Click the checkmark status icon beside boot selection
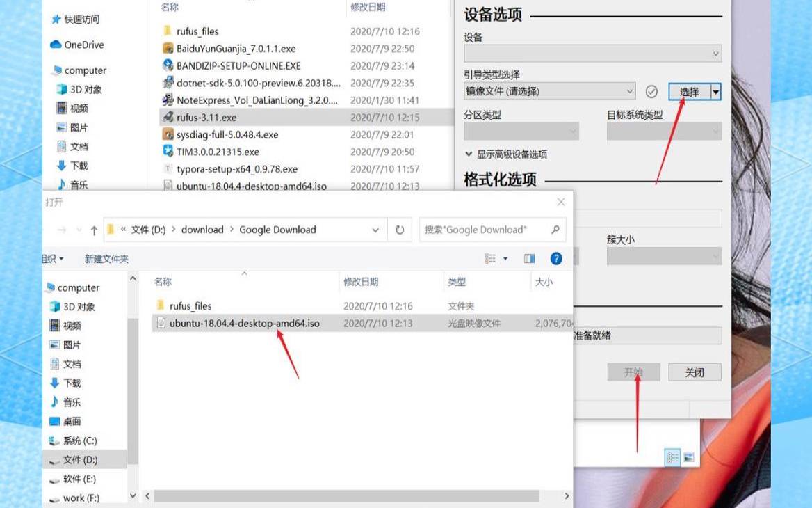 (652, 91)
